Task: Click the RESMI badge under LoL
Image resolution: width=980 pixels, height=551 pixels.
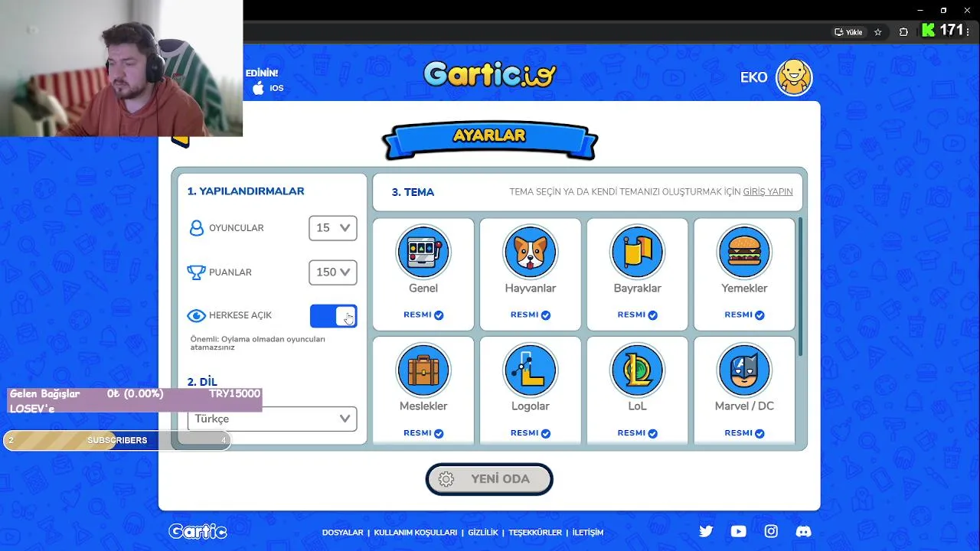Action: pos(638,433)
